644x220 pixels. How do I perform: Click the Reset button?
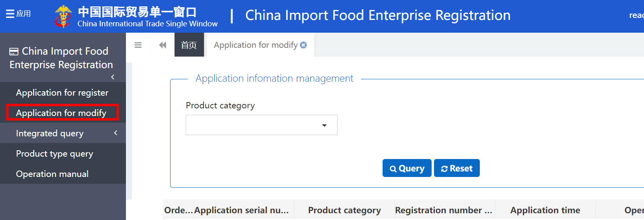coord(457,168)
